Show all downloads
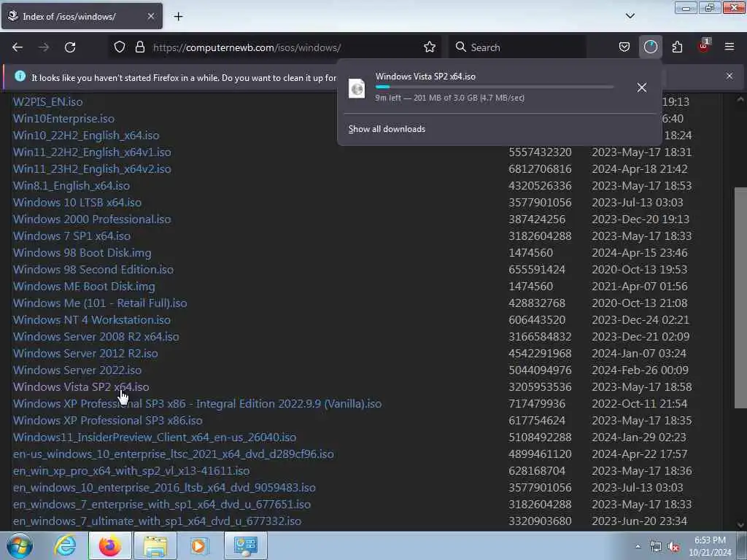This screenshot has height=560, width=747. pyautogui.click(x=387, y=129)
